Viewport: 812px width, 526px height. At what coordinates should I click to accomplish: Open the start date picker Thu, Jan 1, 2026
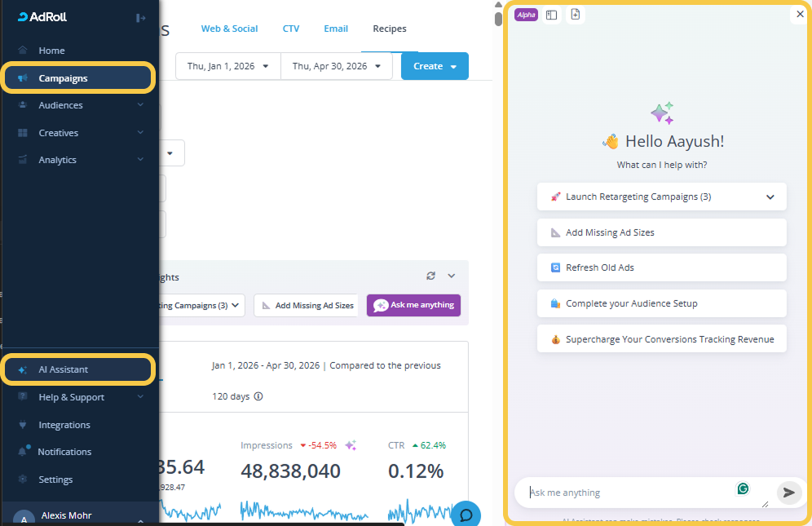pos(227,66)
